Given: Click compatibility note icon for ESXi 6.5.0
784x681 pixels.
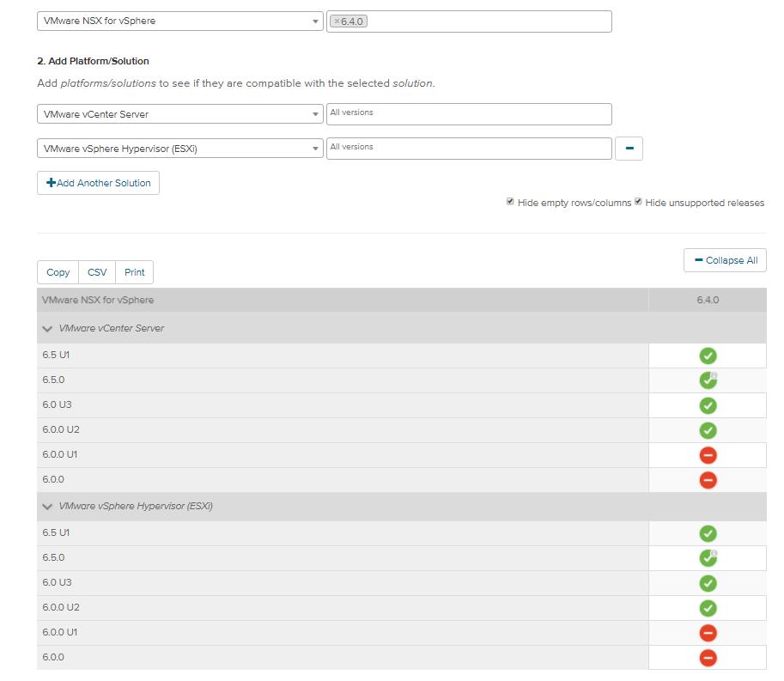Looking at the screenshot, I should (714, 554).
